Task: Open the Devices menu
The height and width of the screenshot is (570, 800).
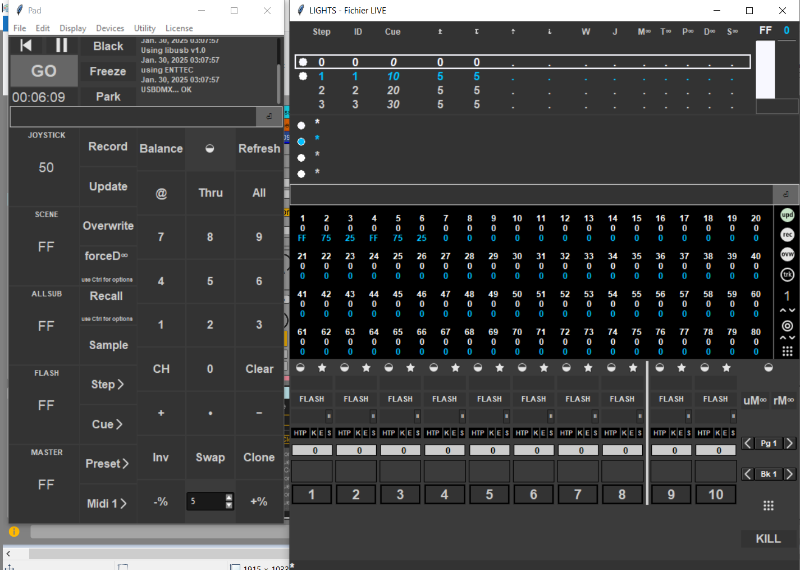Action: click(110, 28)
